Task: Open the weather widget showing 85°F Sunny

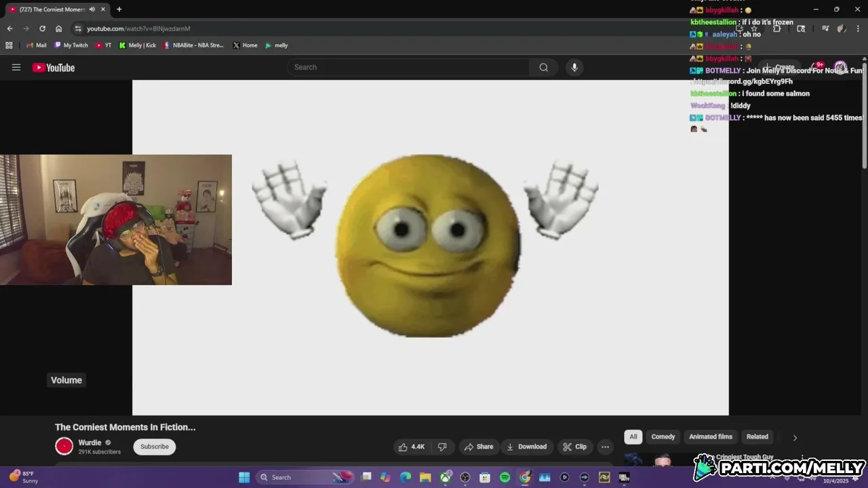Action: click(24, 477)
